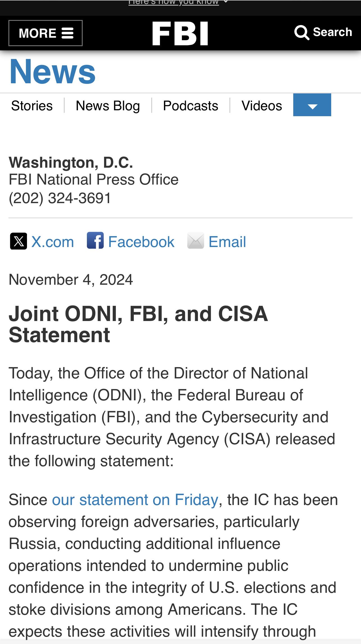Image resolution: width=361 pixels, height=644 pixels.
Task: Click the X.com share link text
Action: [53, 242]
